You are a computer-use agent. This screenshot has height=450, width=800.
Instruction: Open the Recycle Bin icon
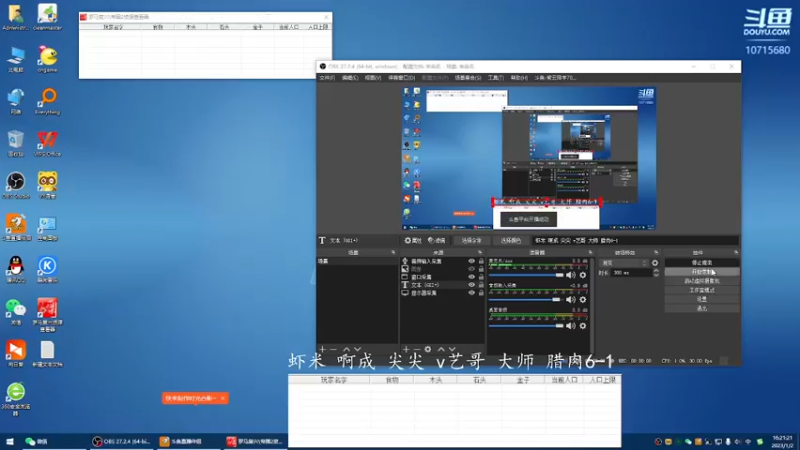pos(16,143)
